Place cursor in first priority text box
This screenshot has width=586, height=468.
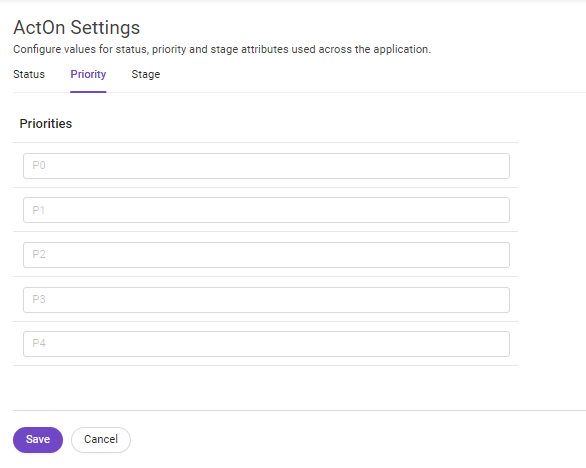click(266, 166)
